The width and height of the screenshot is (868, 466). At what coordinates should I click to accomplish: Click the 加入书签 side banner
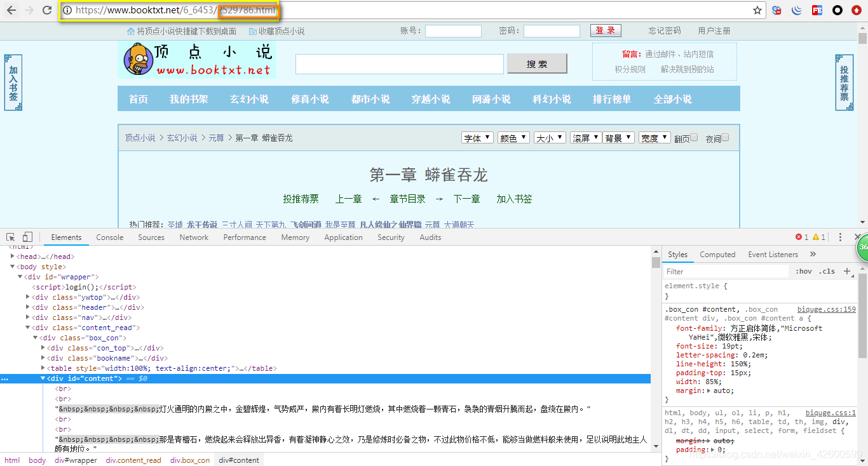pyautogui.click(x=13, y=83)
